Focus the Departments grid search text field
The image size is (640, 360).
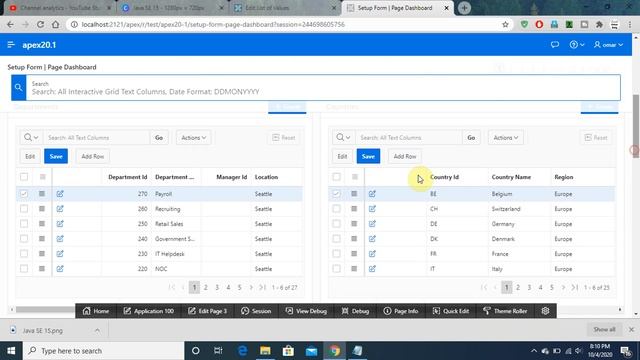point(97,138)
